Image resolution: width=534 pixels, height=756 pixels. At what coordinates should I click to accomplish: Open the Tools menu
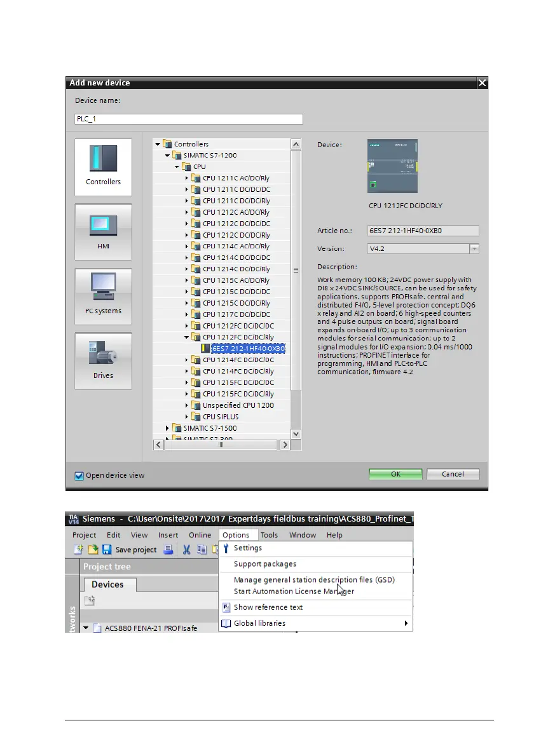[269, 535]
